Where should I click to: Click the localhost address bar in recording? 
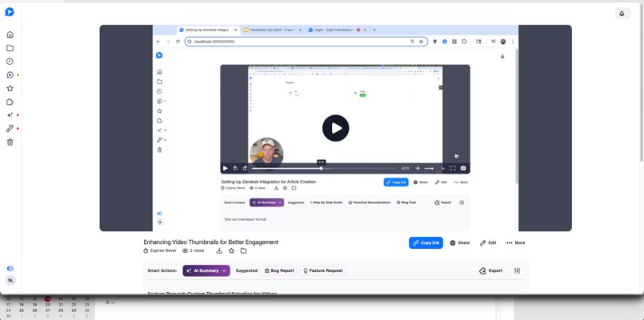pyautogui.click(x=306, y=42)
